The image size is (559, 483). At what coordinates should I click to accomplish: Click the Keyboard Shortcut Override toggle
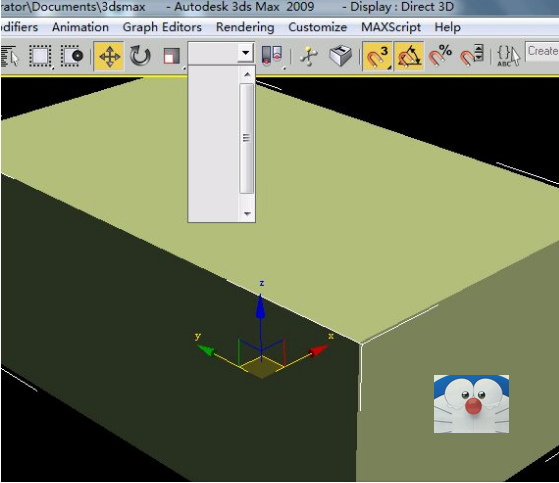[x=340, y=56]
